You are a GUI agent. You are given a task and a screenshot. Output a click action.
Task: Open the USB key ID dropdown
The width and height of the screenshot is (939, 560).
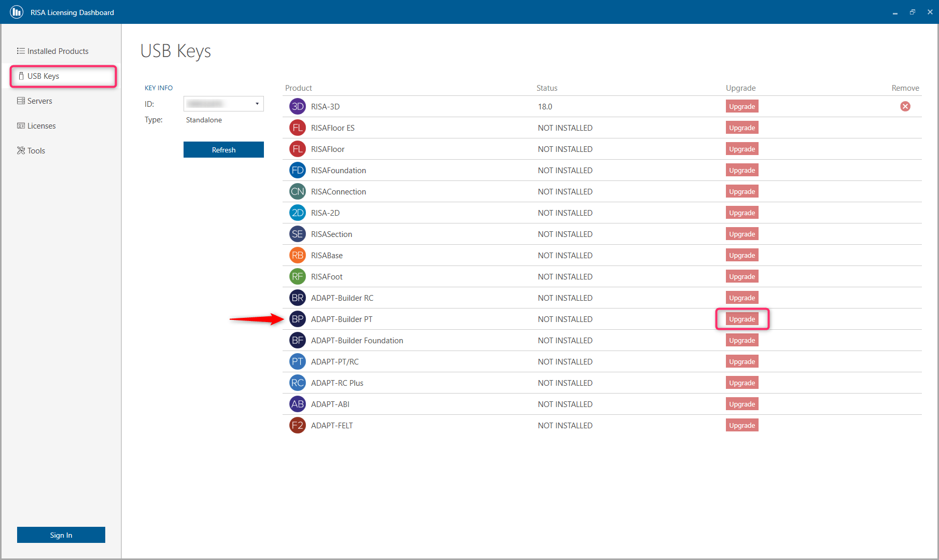pos(257,104)
